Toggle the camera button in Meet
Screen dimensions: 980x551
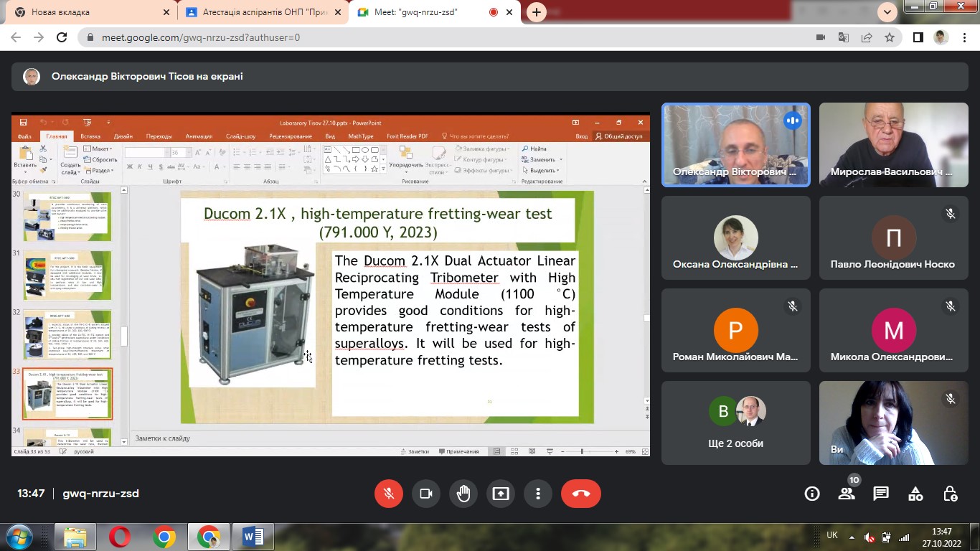click(426, 494)
